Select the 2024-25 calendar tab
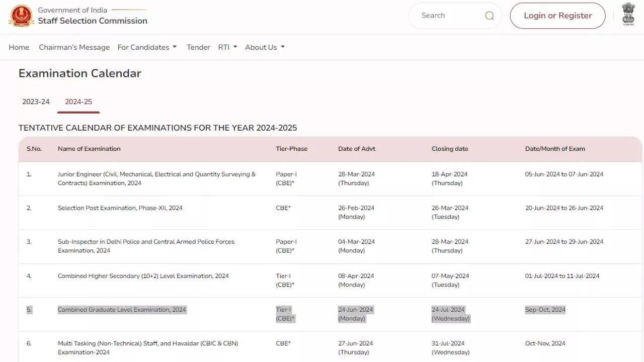Screen dimensions: 644x362 (78, 102)
